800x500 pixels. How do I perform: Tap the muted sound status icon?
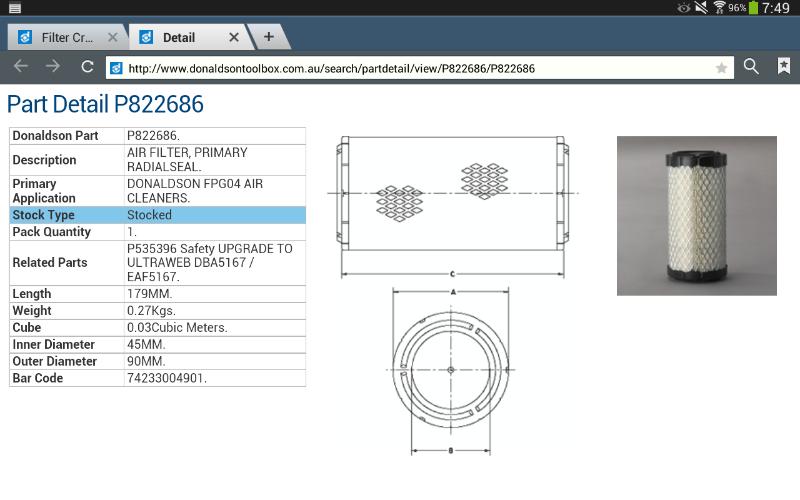pos(702,7)
